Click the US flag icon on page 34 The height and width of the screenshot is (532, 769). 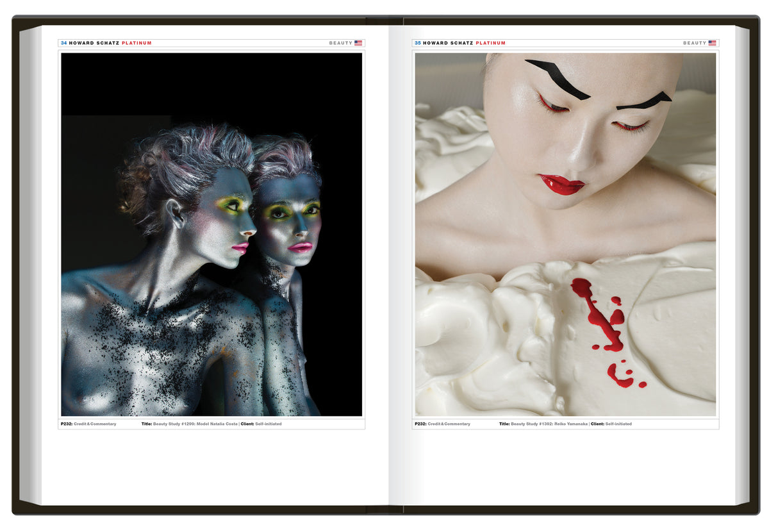point(358,43)
